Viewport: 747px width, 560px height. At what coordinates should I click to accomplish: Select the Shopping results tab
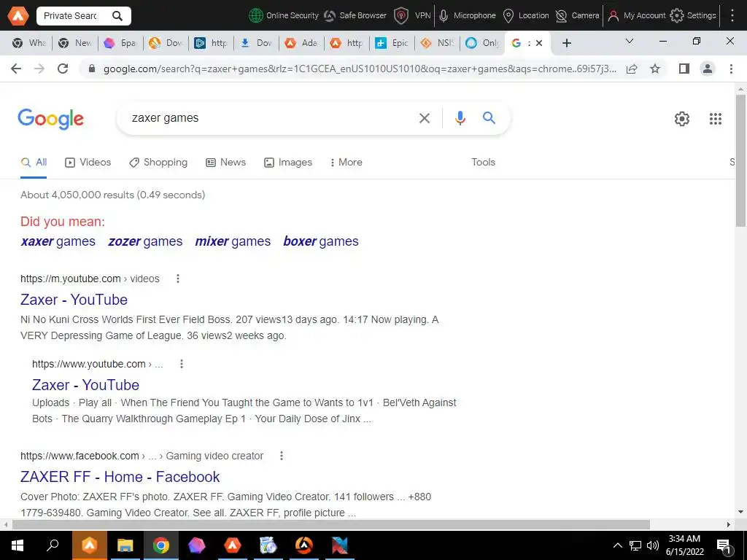click(158, 163)
